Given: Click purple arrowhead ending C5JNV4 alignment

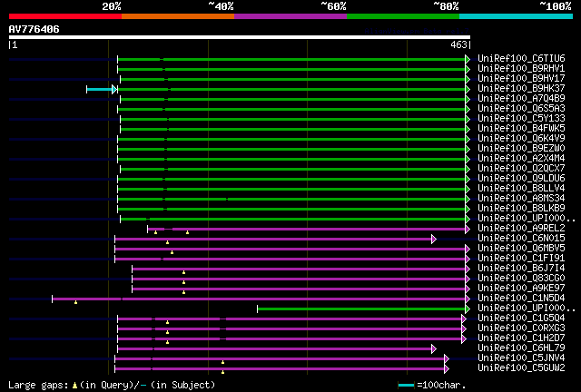Looking at the screenshot, I should click(447, 358).
